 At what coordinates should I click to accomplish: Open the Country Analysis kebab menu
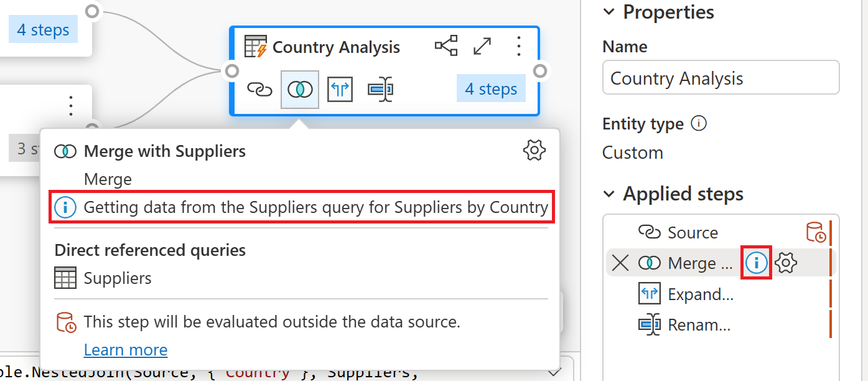(518, 45)
